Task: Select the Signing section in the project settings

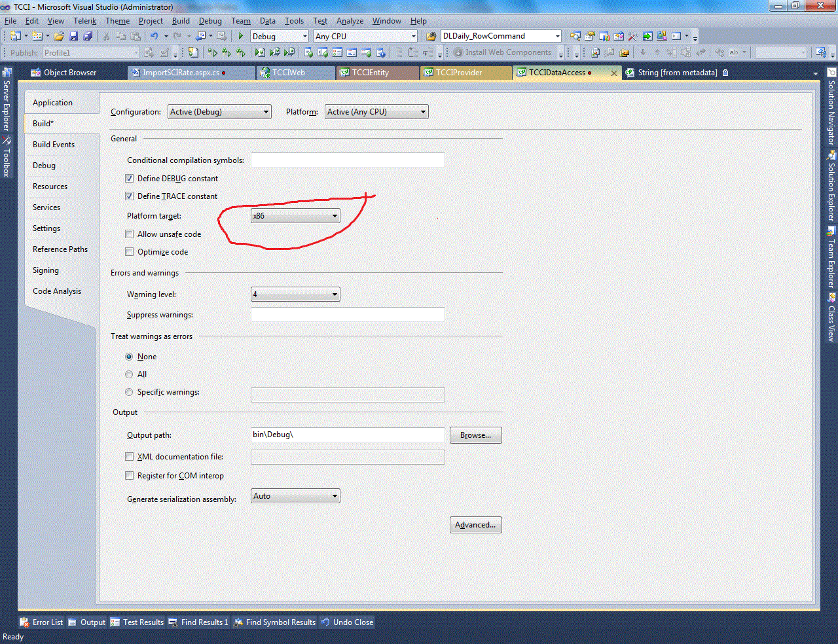Action: pos(45,270)
